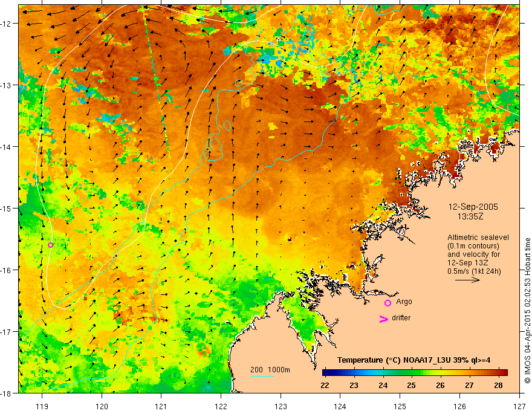Click the '27' colour bar tick label
This screenshot has height=411, width=532.
[469, 385]
